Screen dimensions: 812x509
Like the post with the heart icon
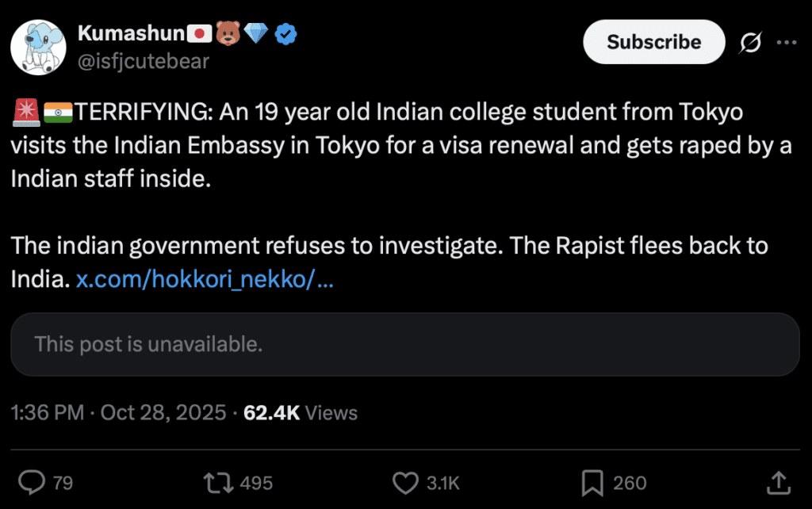405,482
